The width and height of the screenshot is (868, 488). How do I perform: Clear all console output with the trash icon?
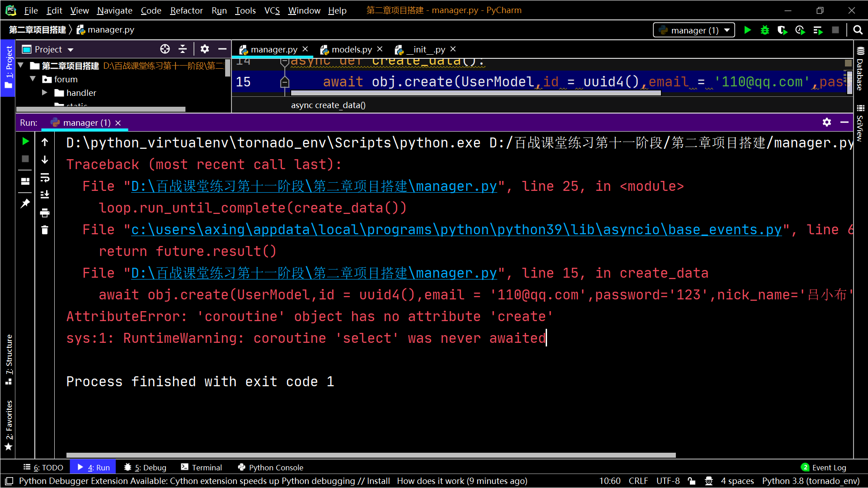[45, 230]
